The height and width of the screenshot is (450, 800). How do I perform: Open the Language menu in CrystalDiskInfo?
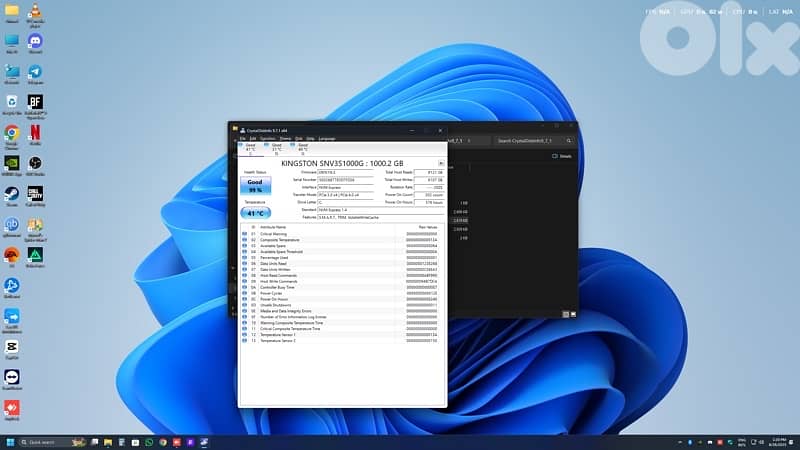point(327,138)
